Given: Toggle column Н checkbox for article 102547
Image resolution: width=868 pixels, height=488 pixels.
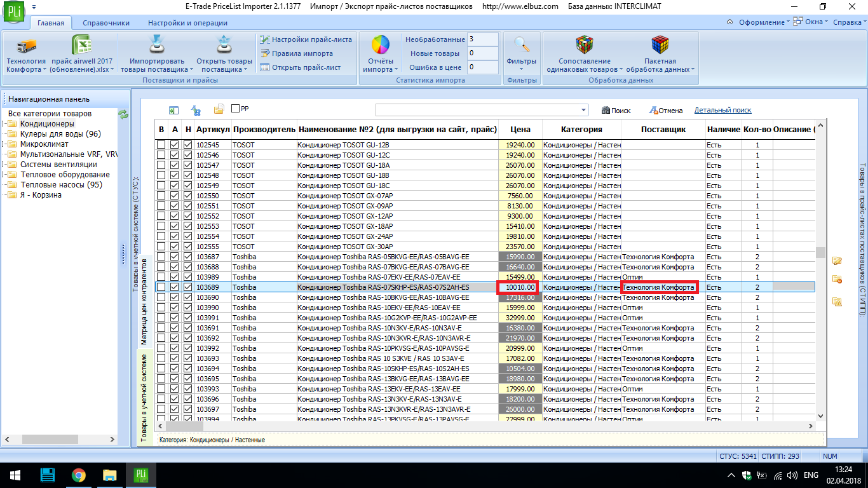Looking at the screenshot, I should (x=188, y=165).
